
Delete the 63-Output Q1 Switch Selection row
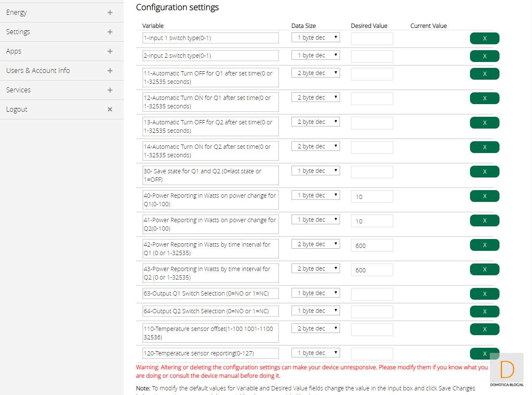[x=484, y=294]
